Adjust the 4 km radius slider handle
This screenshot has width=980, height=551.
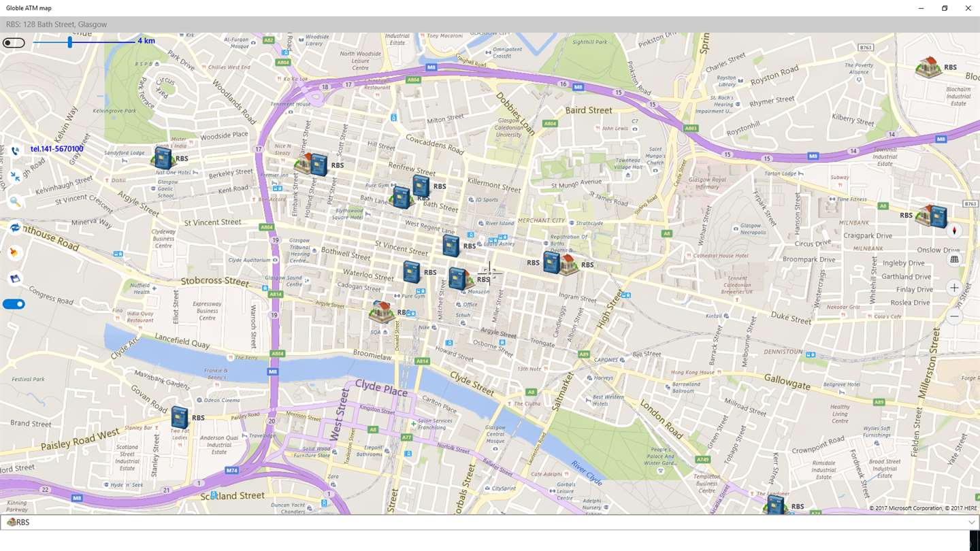coord(69,42)
